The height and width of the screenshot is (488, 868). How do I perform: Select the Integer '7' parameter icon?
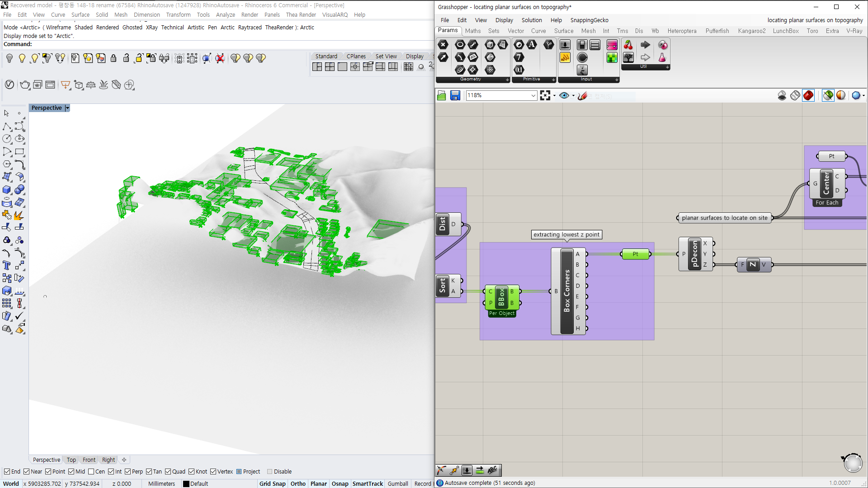tap(519, 57)
